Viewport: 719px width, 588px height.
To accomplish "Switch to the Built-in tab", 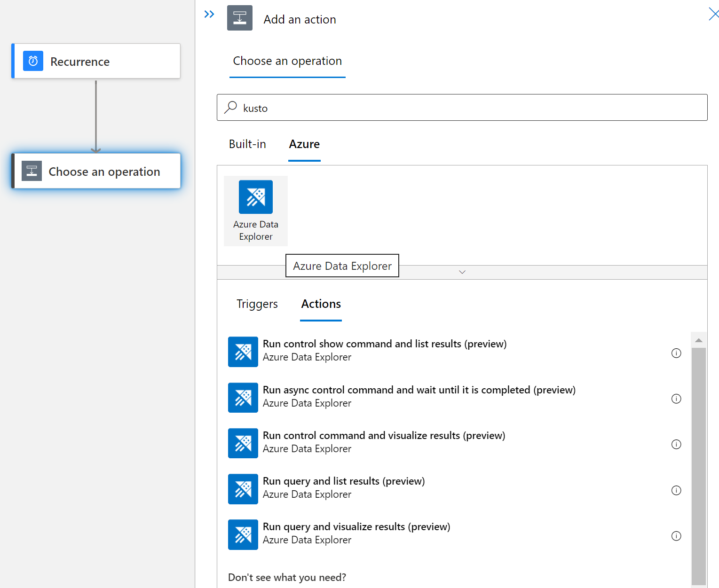I will click(x=247, y=144).
